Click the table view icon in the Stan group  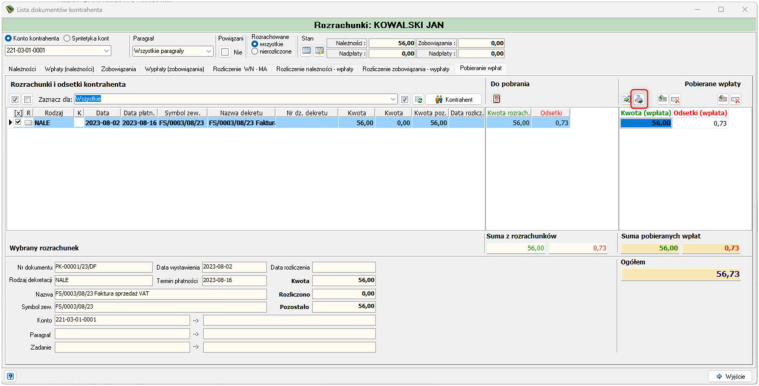point(306,50)
